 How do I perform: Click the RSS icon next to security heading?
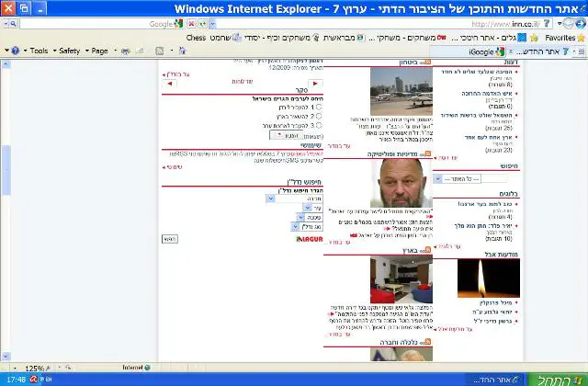coord(427,63)
